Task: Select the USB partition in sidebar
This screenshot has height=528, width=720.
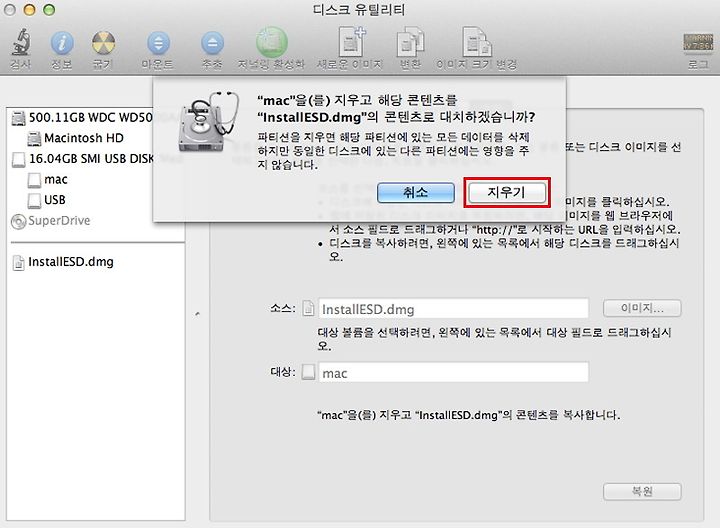Action: pos(47,200)
